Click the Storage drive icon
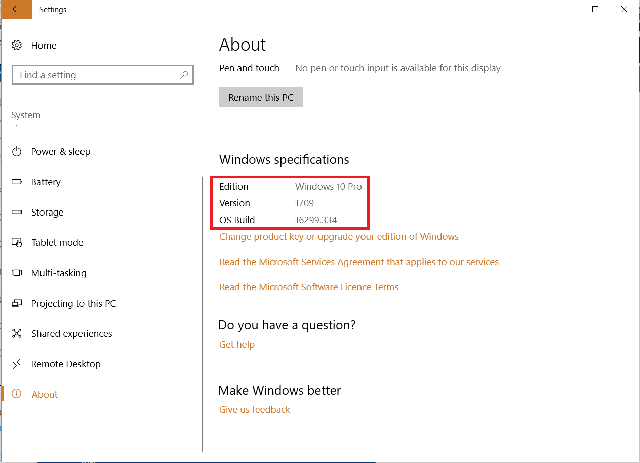Viewport: 640px width, 463px height. point(17,212)
